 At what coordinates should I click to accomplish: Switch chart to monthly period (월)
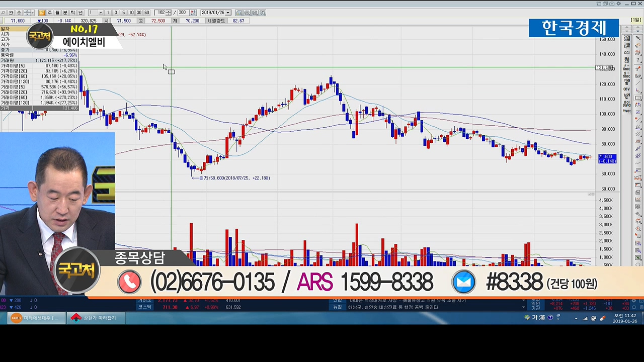tap(57, 13)
